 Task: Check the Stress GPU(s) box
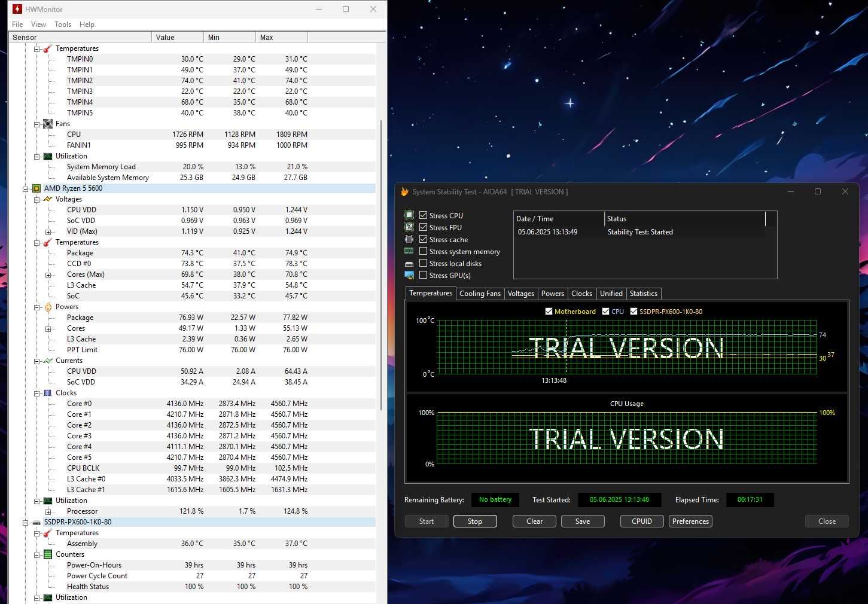[x=423, y=275]
